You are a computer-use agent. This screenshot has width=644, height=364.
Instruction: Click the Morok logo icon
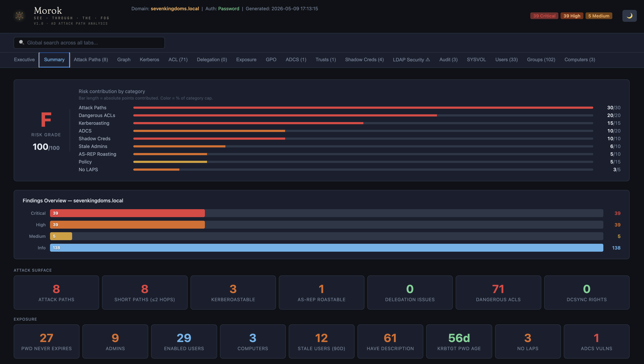click(x=19, y=16)
